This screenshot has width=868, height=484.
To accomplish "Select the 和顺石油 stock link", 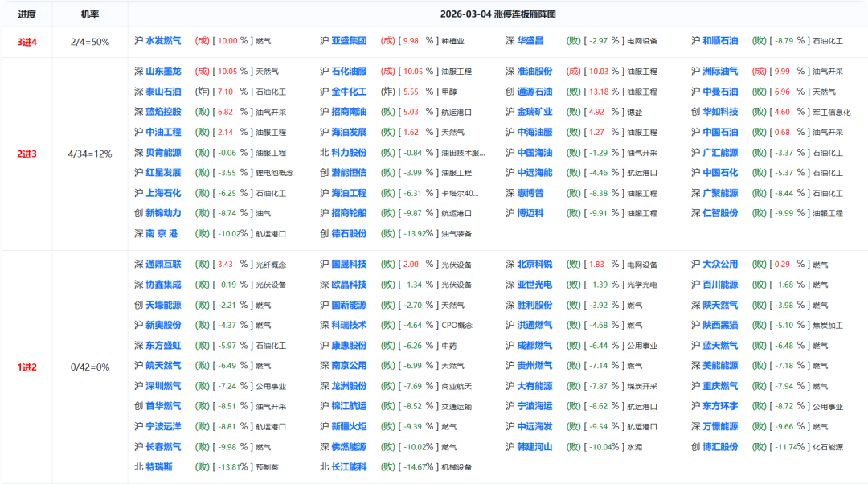I will tap(720, 41).
